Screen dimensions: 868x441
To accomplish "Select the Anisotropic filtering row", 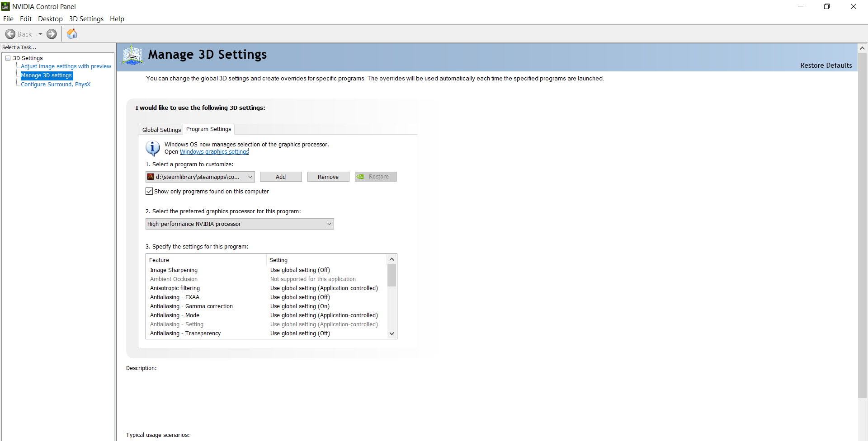I will 267,288.
